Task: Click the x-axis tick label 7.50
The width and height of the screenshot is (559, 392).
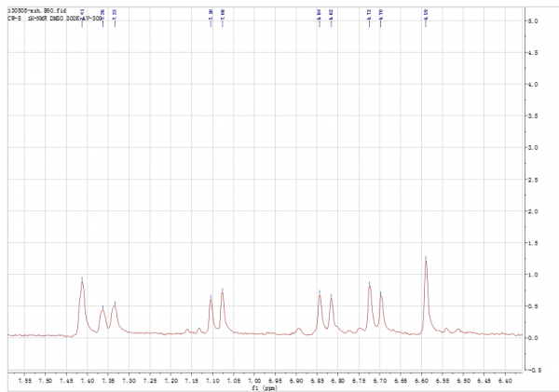Action: coord(46,381)
